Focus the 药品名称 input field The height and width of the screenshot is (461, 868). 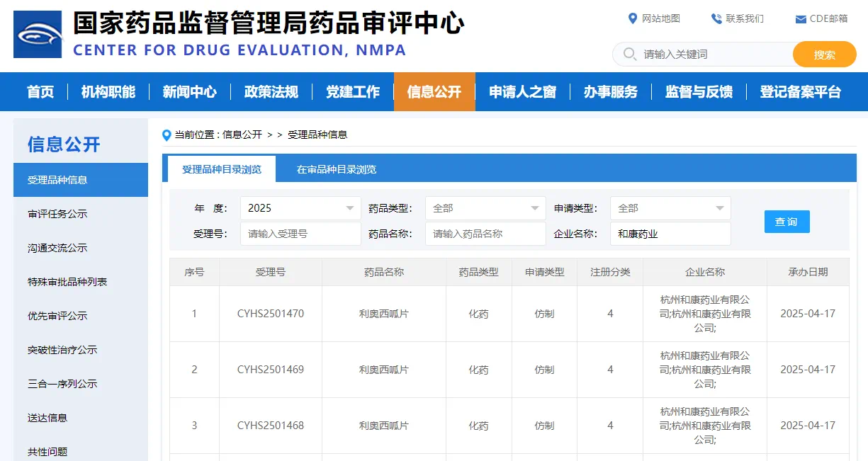(x=485, y=234)
